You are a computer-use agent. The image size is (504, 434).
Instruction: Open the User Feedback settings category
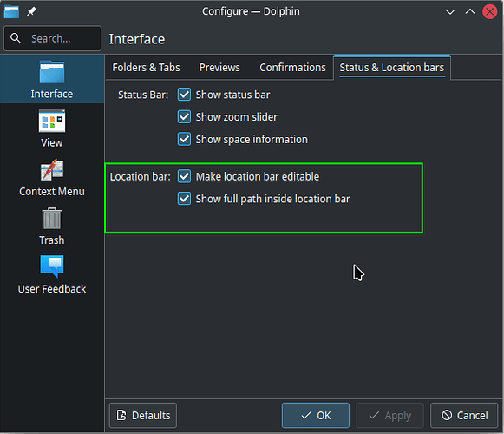[52, 275]
